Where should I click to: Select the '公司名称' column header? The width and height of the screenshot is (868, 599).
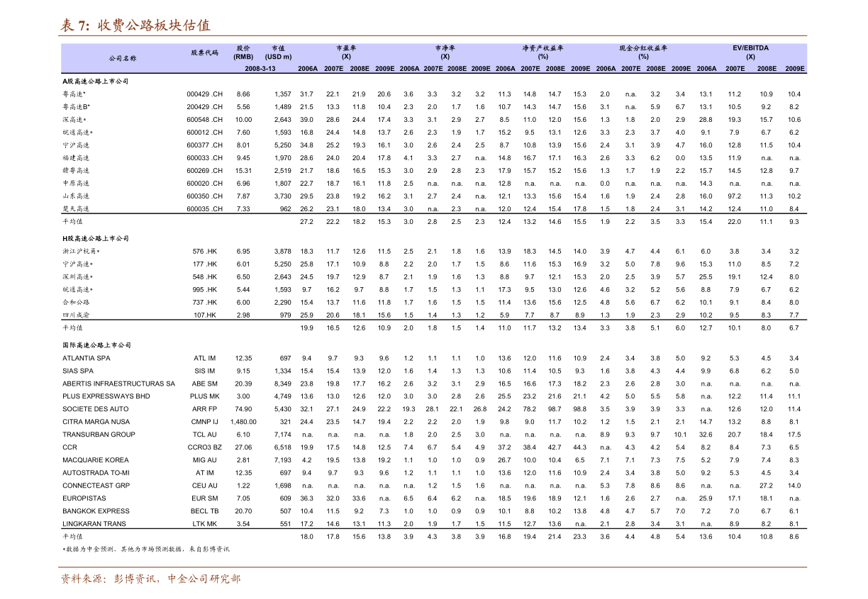(x=123, y=58)
